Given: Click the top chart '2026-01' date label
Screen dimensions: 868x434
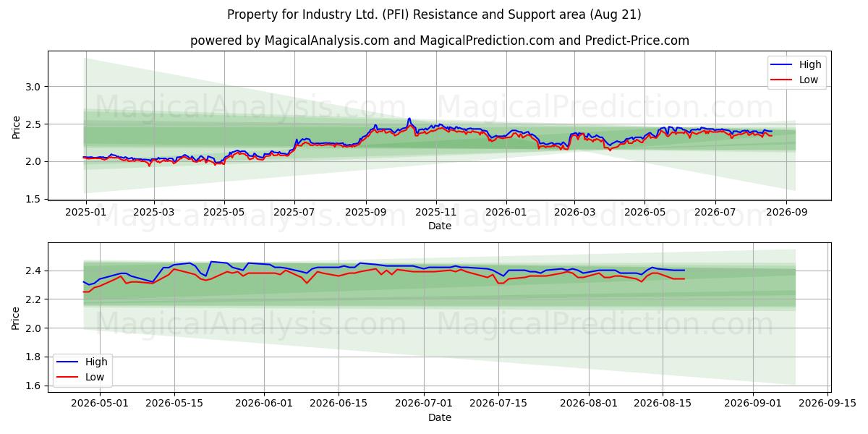Looking at the screenshot, I should coord(506,213).
